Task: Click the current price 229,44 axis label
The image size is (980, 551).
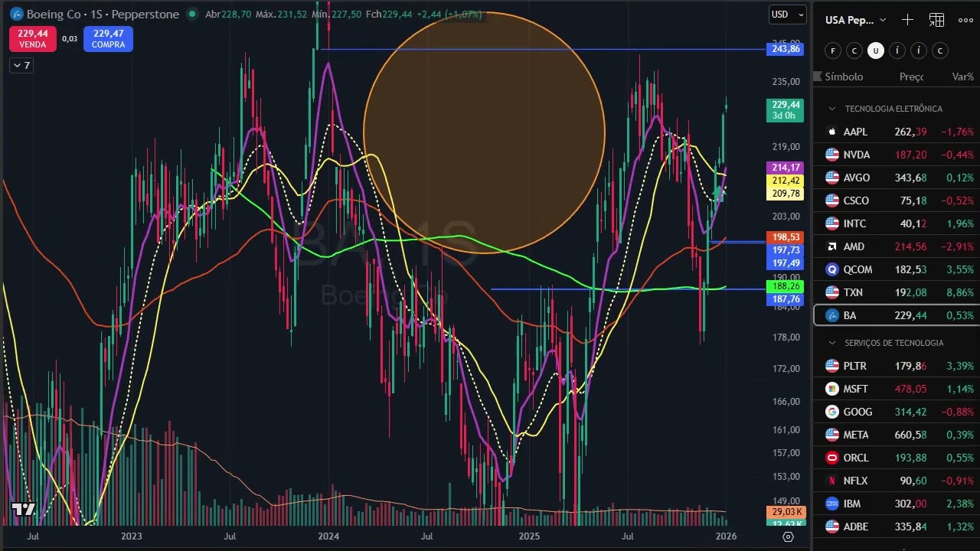Action: coord(786,110)
